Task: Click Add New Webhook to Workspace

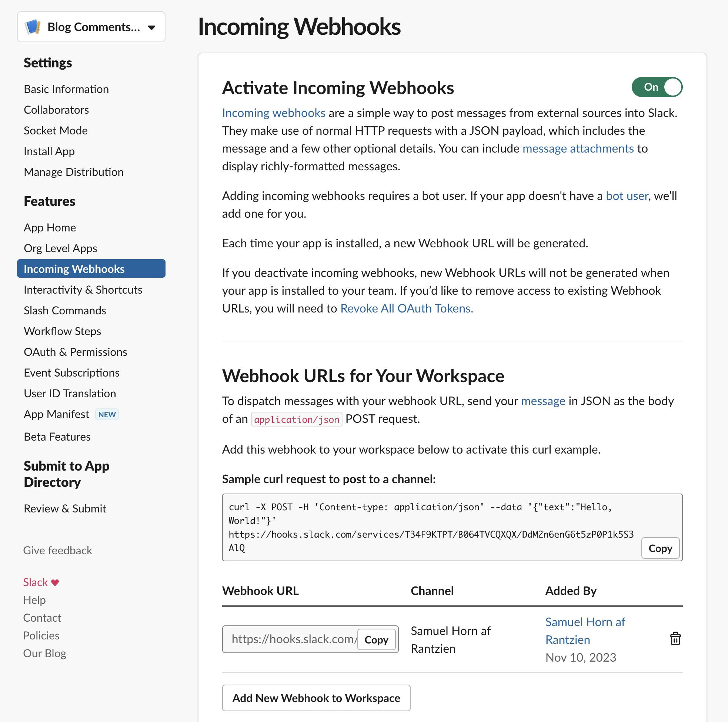Action: click(x=316, y=698)
